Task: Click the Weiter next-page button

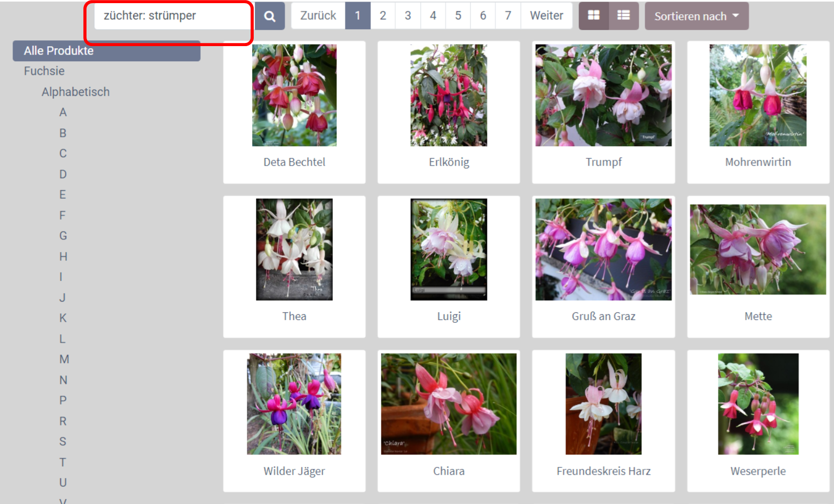Action: click(x=546, y=16)
